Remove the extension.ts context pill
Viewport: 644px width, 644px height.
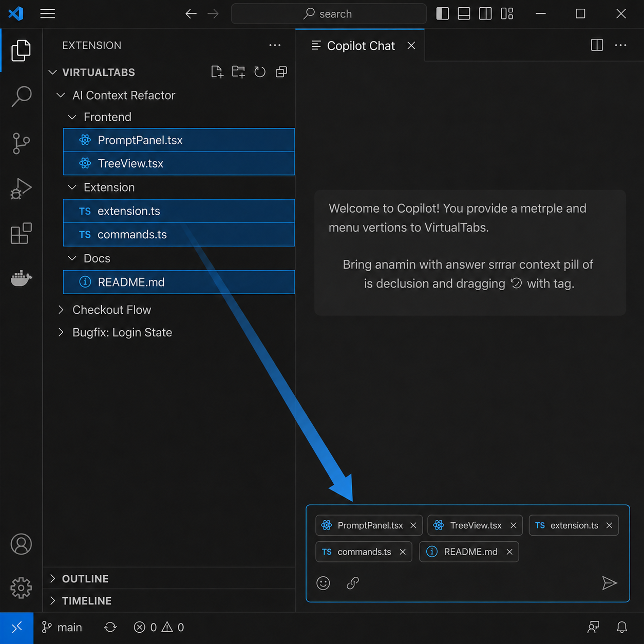[x=610, y=525]
